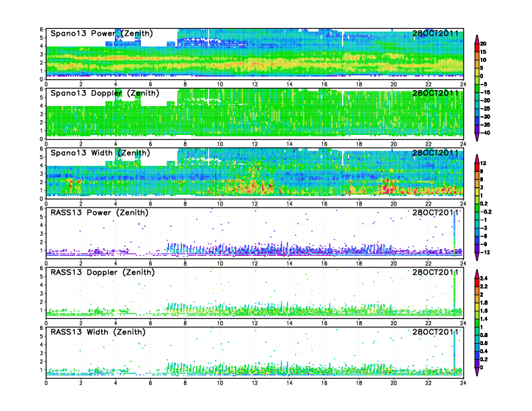Click hour tick 12 below Spano13 Power panel
This screenshot has height=411, width=532.
click(255, 84)
